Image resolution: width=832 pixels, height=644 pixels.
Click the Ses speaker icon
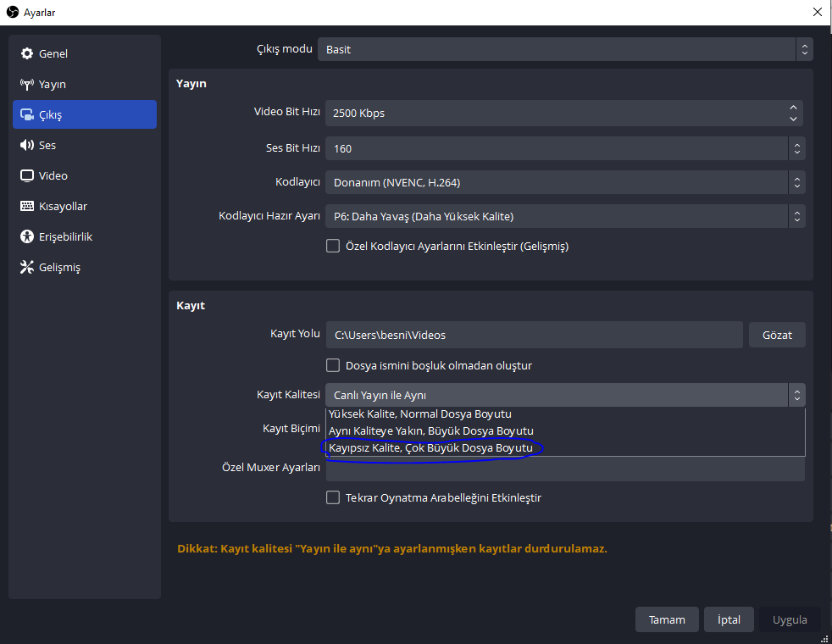pos(26,146)
